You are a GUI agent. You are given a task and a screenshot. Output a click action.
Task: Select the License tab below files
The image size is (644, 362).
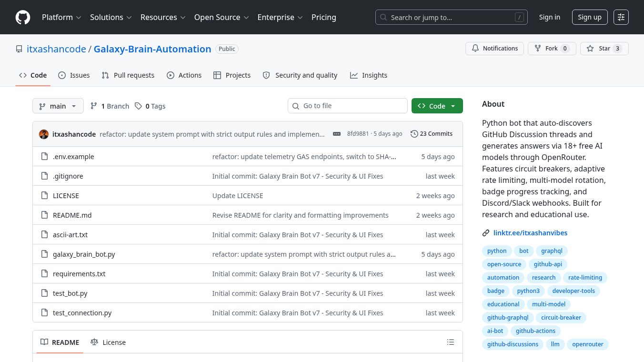tap(108, 342)
